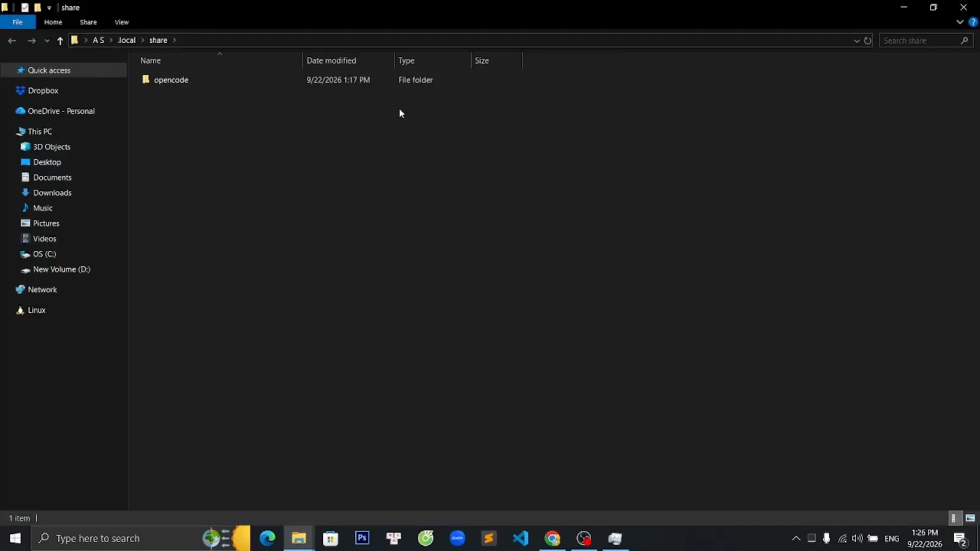Viewport: 980px width, 551px height.
Task: Open Zoom from the taskbar
Action: coord(458,538)
